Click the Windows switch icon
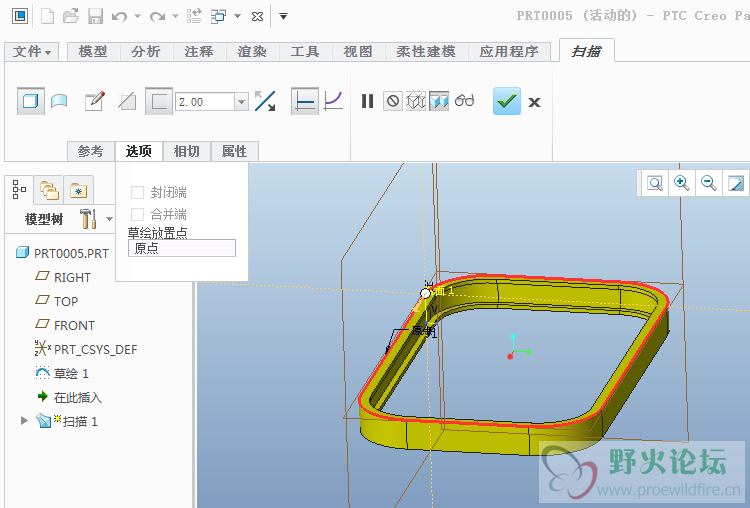 pyautogui.click(x=219, y=16)
